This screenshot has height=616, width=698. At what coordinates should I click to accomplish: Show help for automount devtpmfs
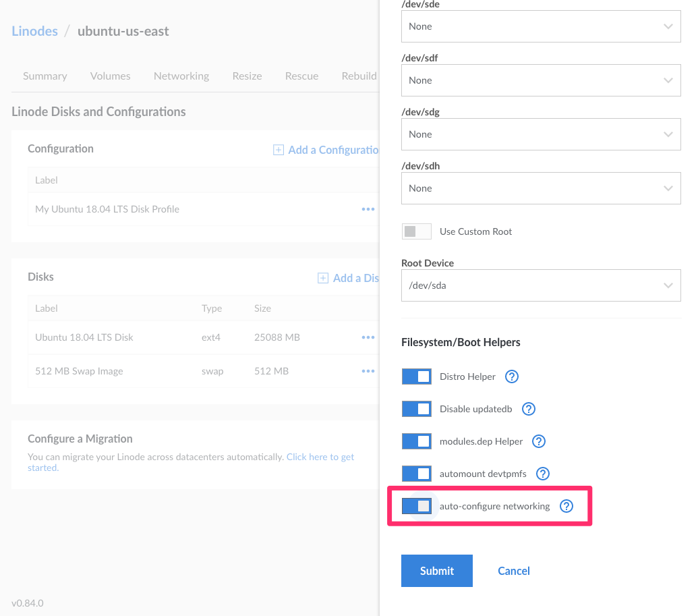542,474
